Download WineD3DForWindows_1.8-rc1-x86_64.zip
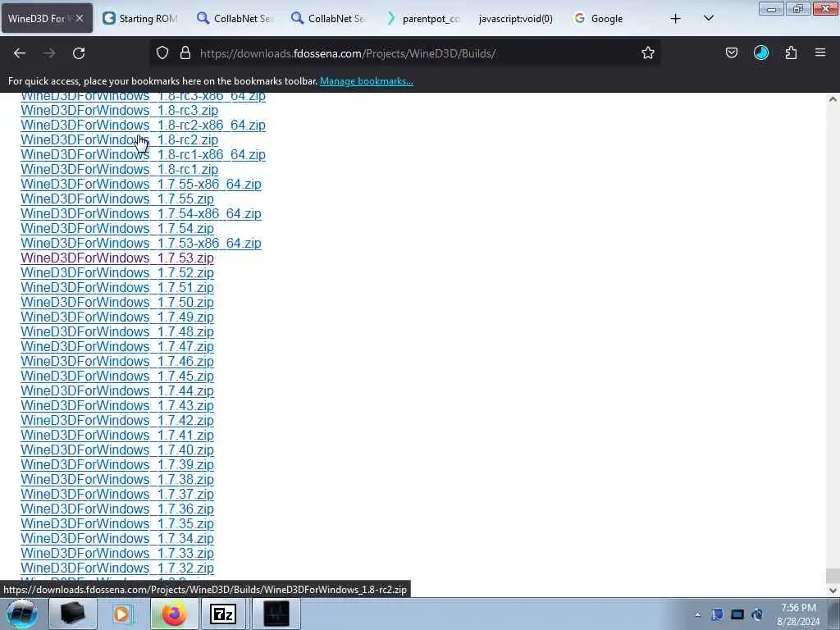 (143, 154)
